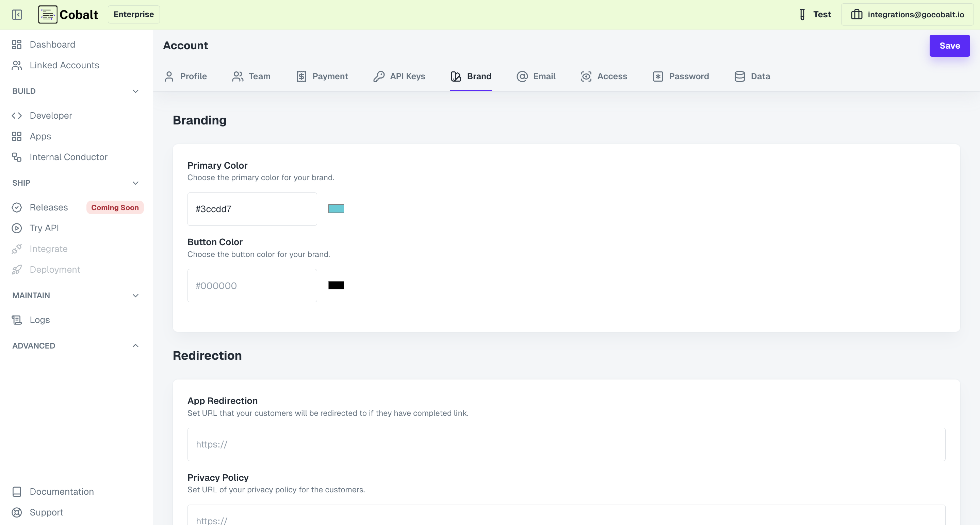Collapse the BUILD section chevron
The width and height of the screenshot is (980, 525).
135,91
